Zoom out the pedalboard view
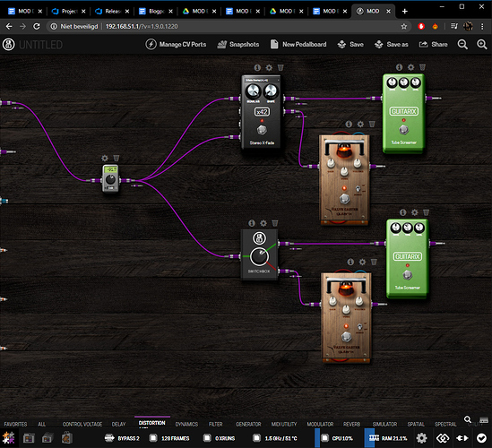Screen dimensions: 492x448 coord(462,44)
